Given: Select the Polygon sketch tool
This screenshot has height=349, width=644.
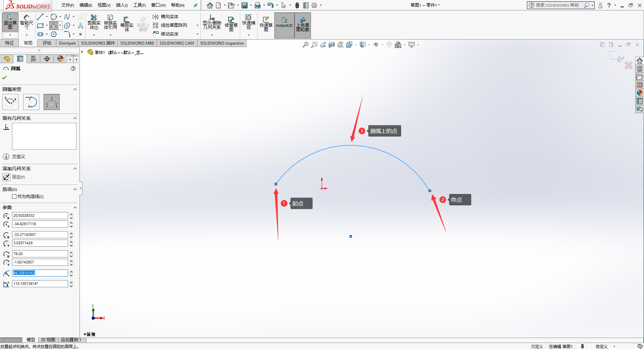Looking at the screenshot, I should coord(54,34).
